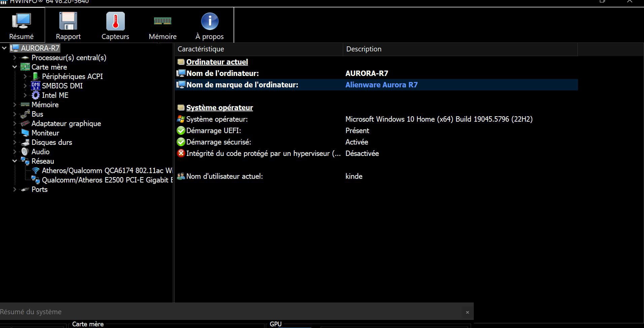Click the Description column header
Screen dimensions: 644x328
[460, 49]
